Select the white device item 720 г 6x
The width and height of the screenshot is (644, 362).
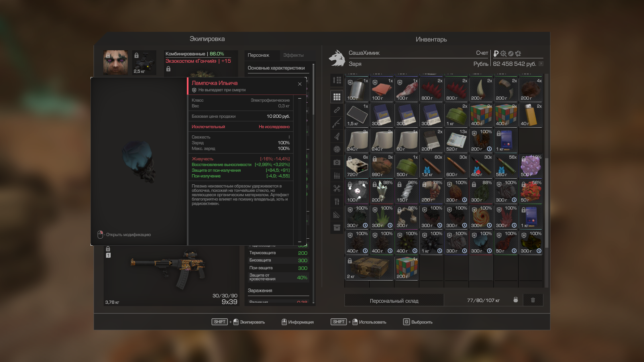click(357, 166)
